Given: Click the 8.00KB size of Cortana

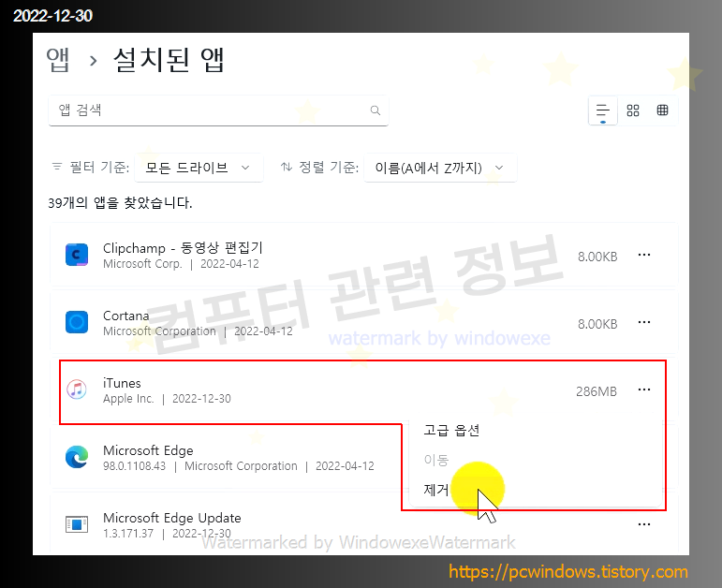Looking at the screenshot, I should pos(597,325).
